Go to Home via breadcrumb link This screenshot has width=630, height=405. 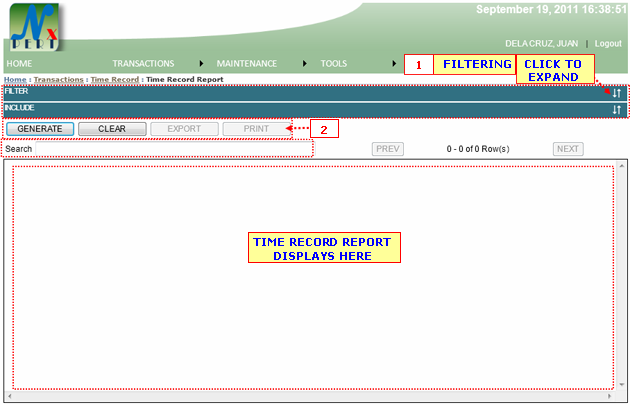14,78
